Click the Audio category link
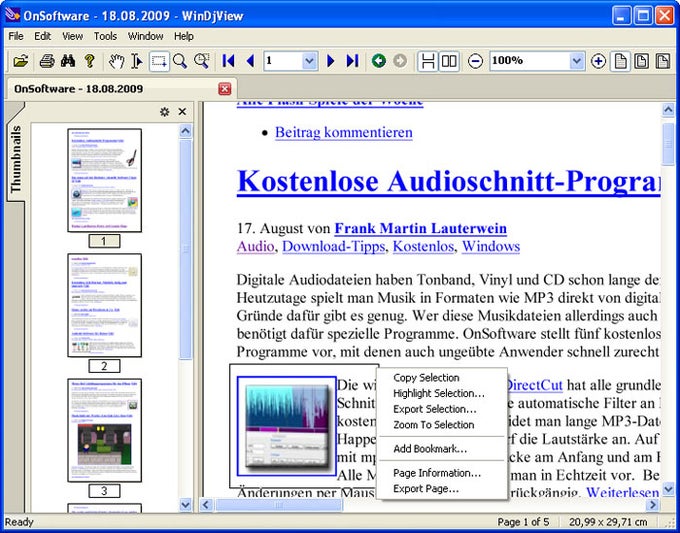 (x=255, y=246)
